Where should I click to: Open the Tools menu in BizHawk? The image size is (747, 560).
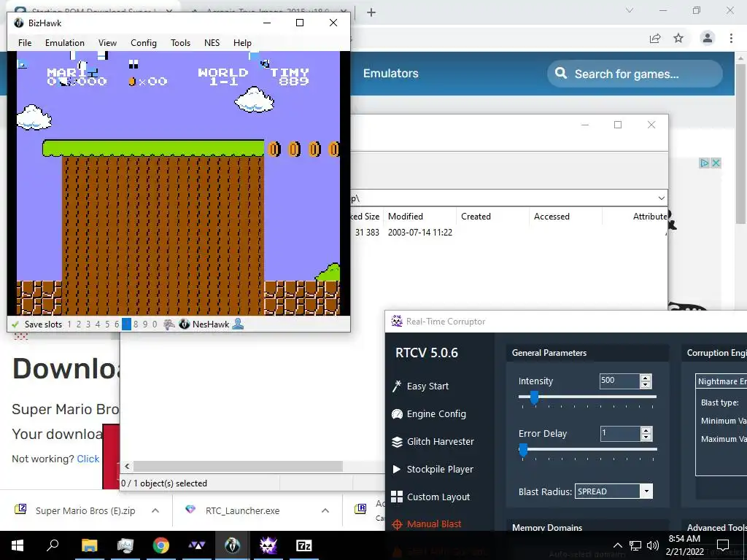pos(181,43)
